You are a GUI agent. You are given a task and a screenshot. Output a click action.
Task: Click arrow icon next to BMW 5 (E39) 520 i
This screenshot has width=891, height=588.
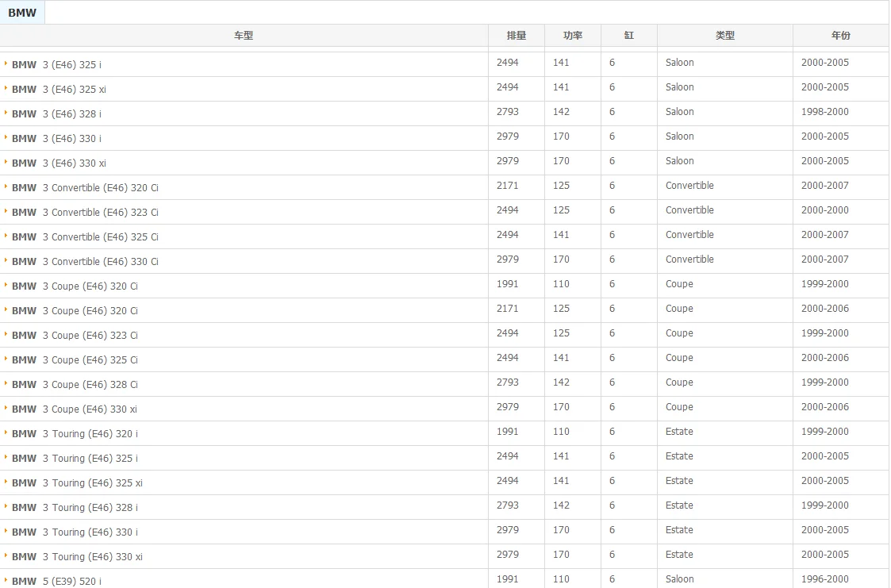[6, 580]
